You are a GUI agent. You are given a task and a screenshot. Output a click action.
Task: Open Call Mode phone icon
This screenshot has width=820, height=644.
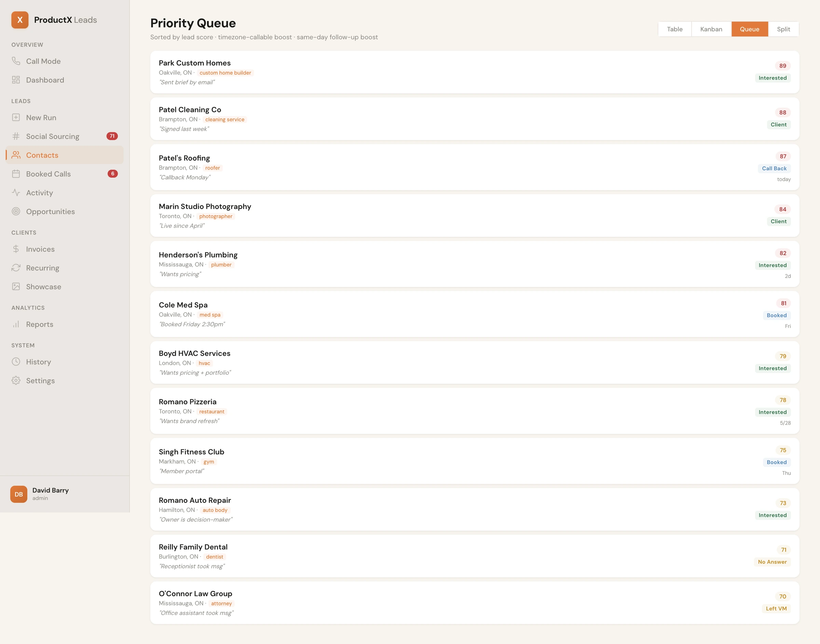16,61
